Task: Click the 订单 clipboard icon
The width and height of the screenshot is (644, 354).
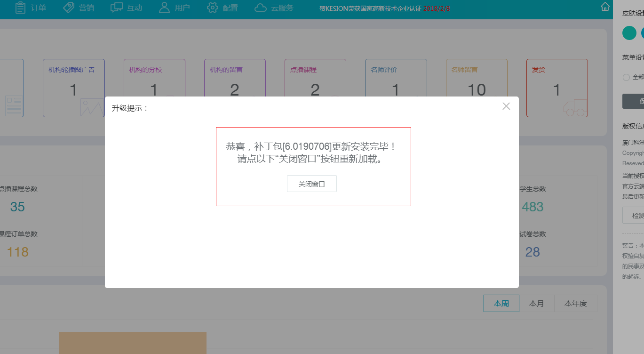Action: [x=20, y=8]
